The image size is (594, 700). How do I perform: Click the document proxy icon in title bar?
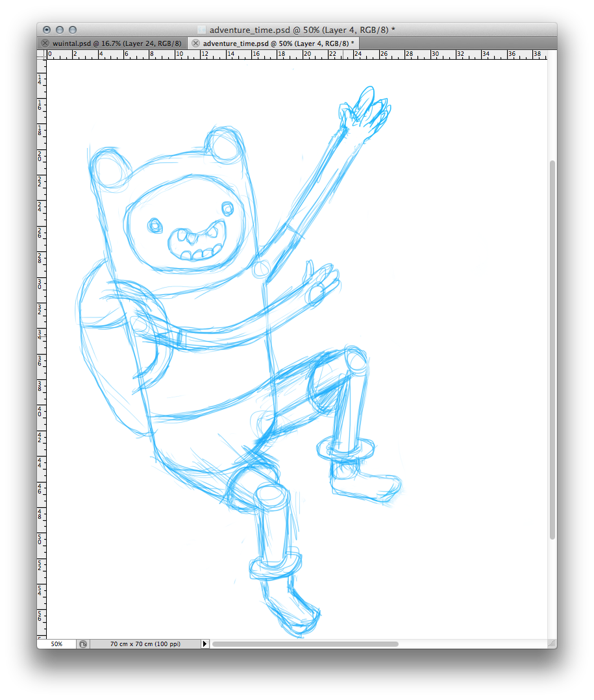pos(201,30)
